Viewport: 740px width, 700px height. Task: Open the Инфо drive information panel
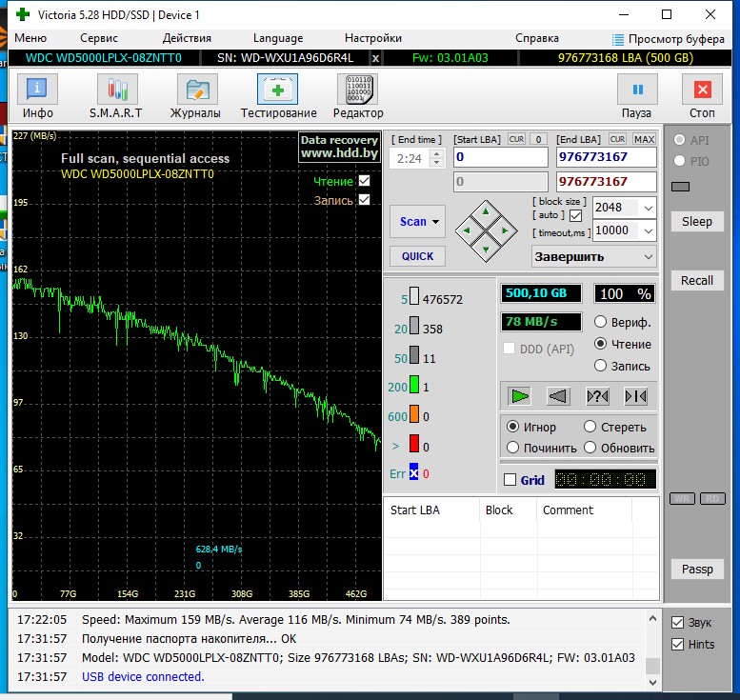click(37, 96)
